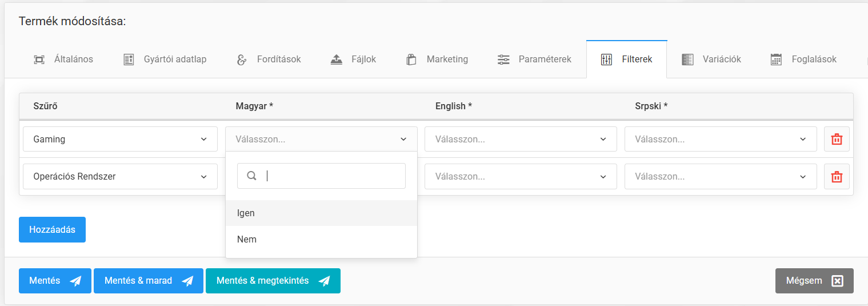
Task: Focus the dropdown search text field
Action: (331, 176)
